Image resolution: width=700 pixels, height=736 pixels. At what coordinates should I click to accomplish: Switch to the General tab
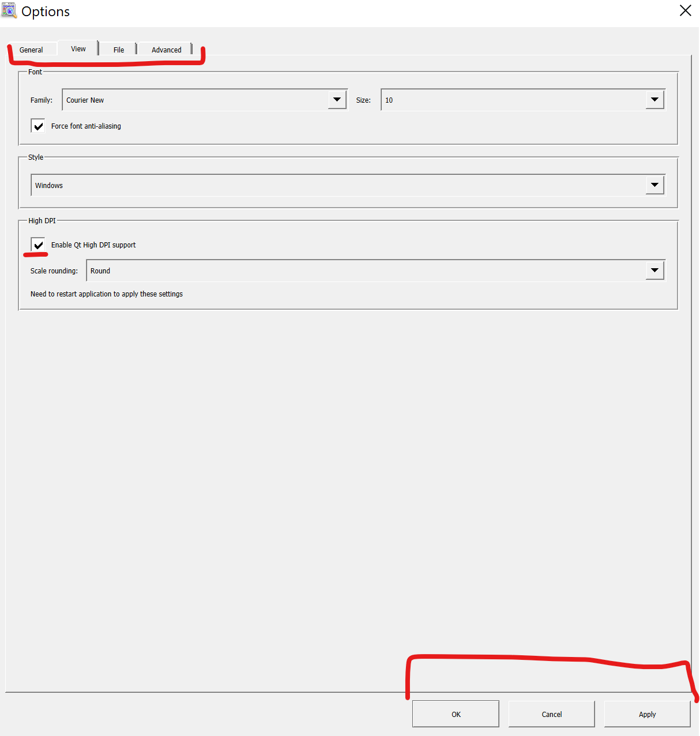point(31,50)
